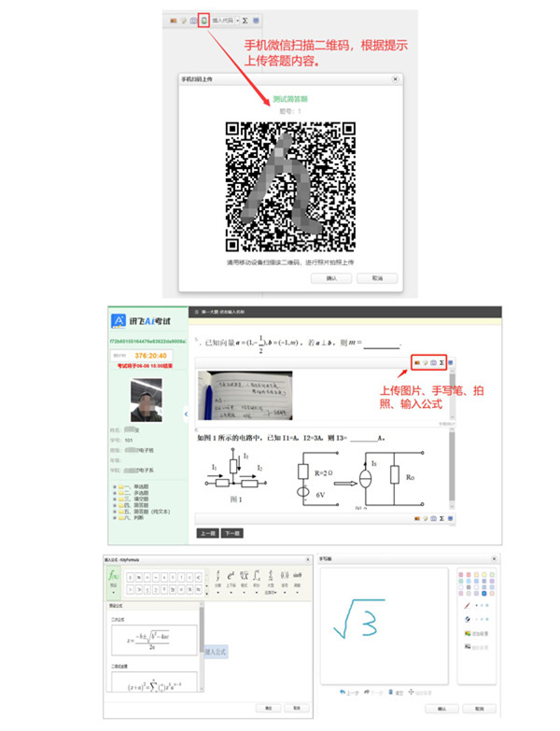560x731 pixels.
Task: Click the upload image icon above question 5 answer
Action: pyautogui.click(x=417, y=363)
